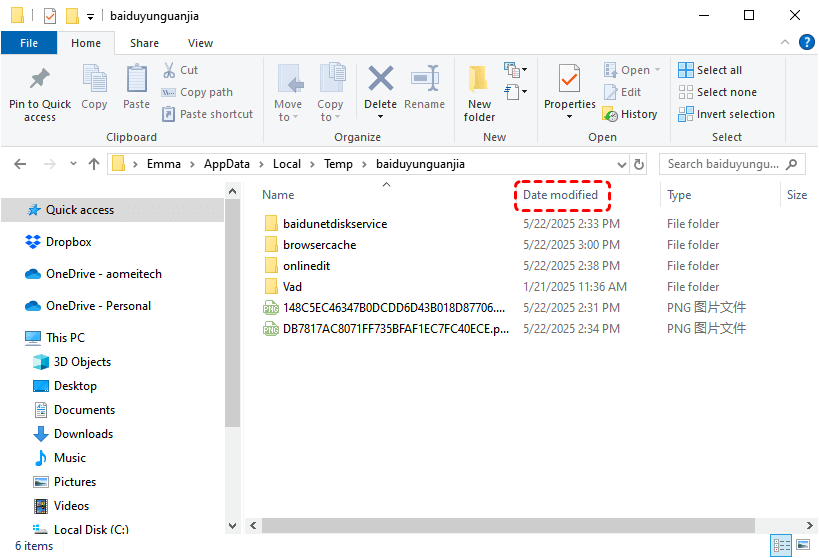Click the red X Delete icon
Screen dimensions: 819x558
point(381,78)
